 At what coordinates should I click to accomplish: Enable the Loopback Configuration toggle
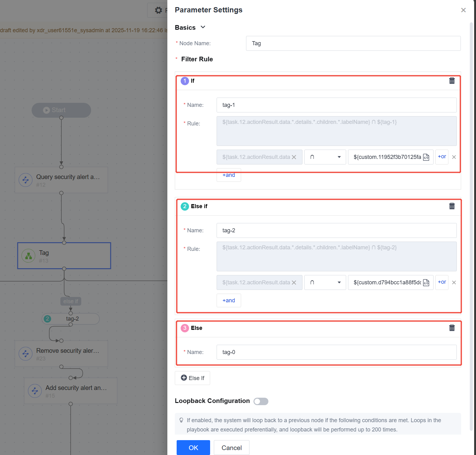coord(261,401)
